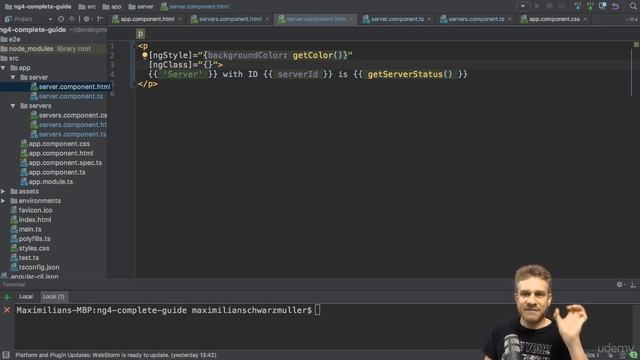Close the app.component.css tab
This screenshot has height=360, width=640.
click(585, 19)
